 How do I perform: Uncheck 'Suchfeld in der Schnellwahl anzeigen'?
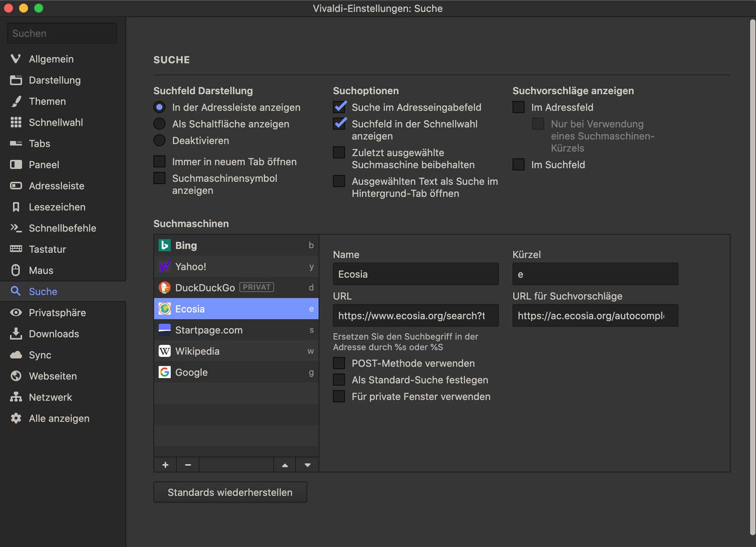[340, 124]
